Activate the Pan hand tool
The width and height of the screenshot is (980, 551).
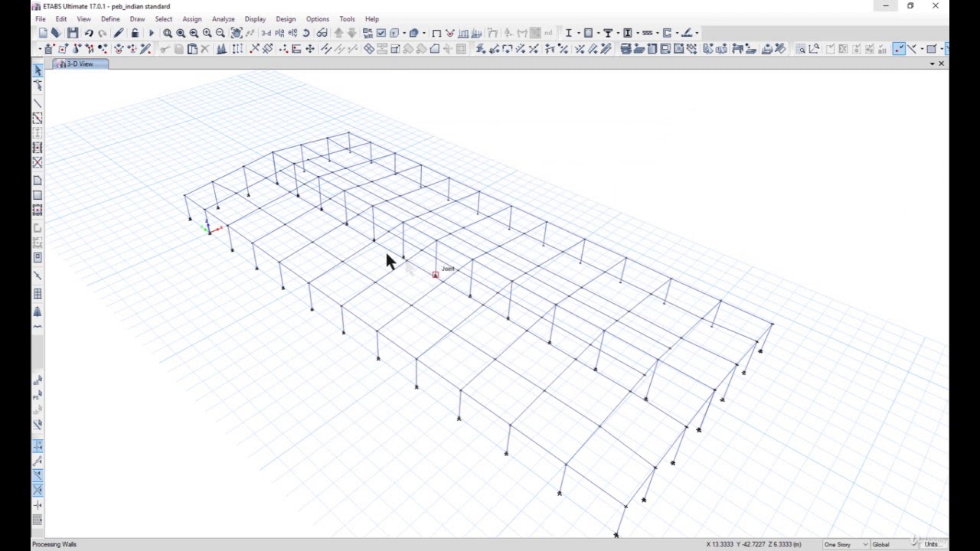coord(237,33)
